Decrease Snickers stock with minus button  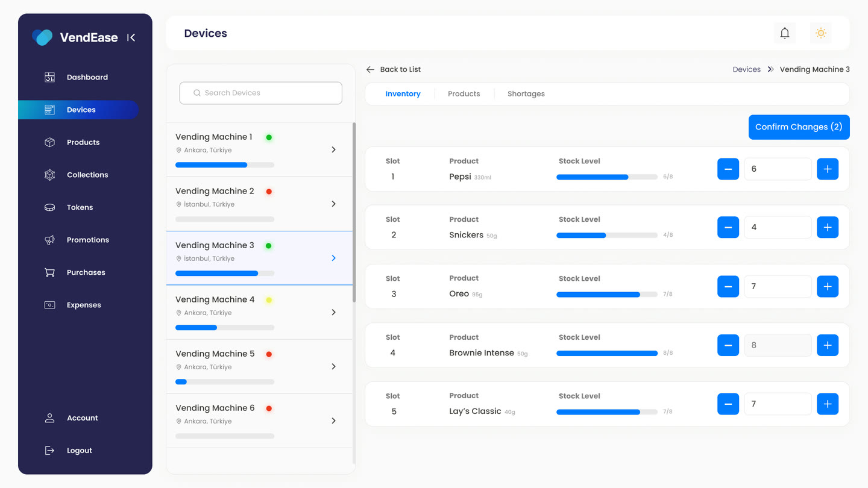click(728, 227)
